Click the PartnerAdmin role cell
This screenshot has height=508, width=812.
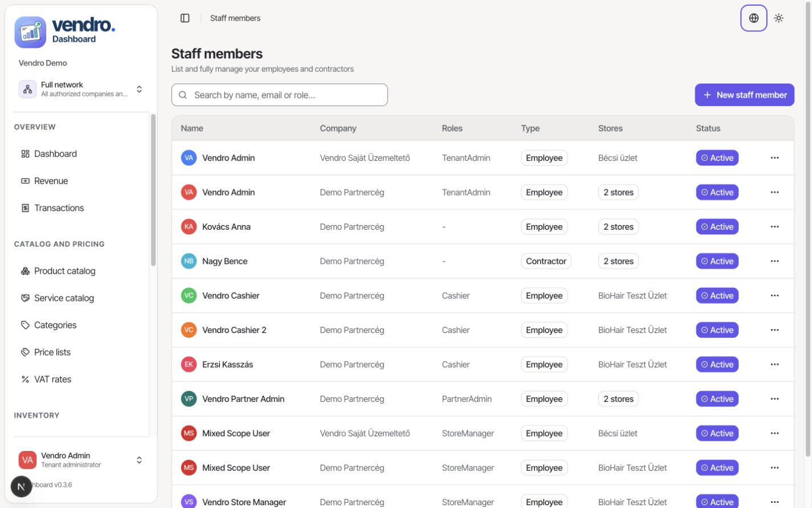coord(467,399)
